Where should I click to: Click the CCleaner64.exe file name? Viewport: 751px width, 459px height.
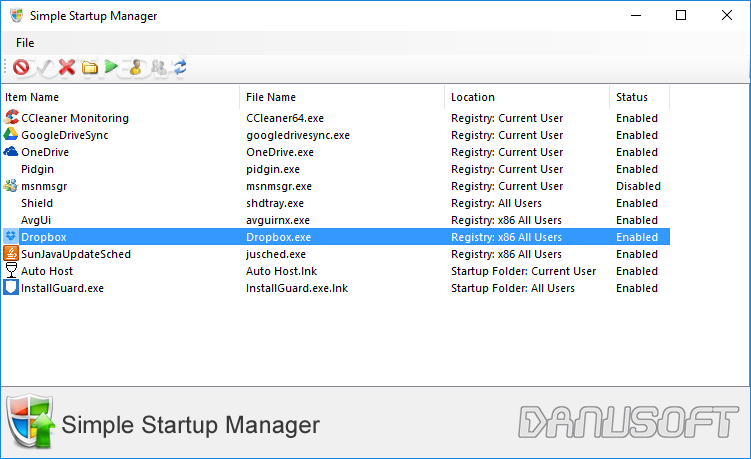(285, 118)
